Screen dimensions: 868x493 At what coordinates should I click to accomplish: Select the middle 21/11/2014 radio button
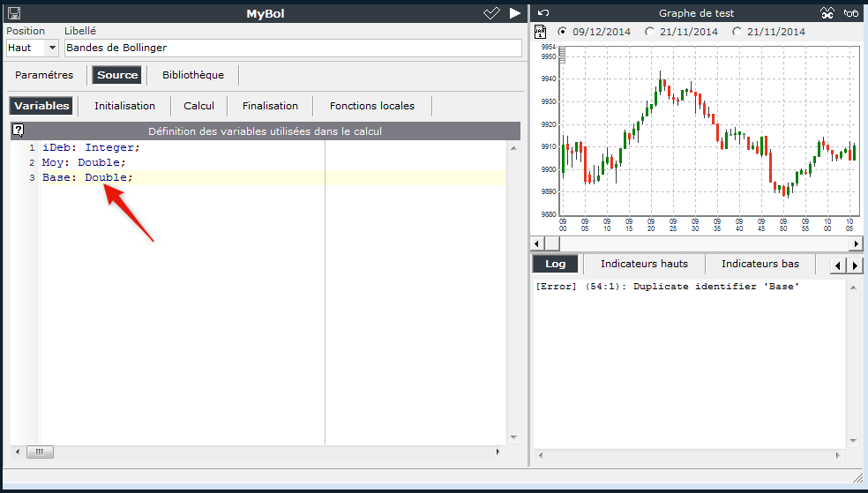pos(650,32)
